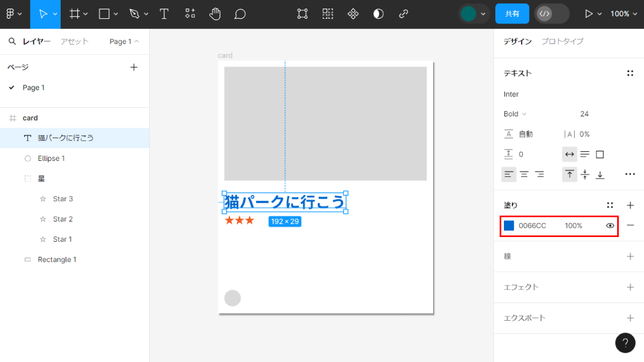The height and width of the screenshot is (362, 644).
Task: Select the card frame layer
Action: [x=75, y=118]
